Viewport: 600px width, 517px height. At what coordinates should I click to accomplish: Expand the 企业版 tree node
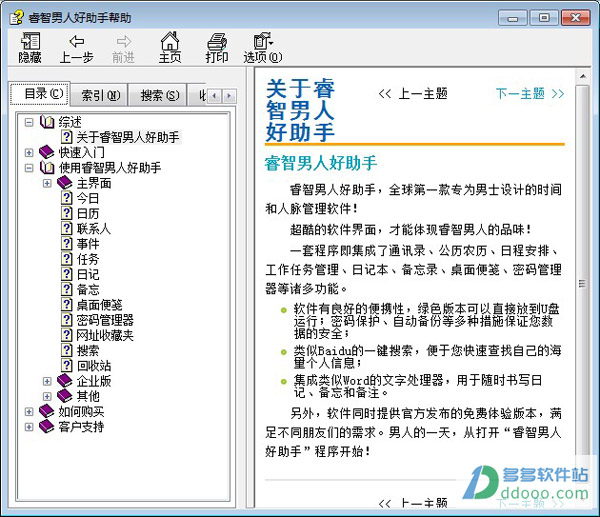click(47, 381)
